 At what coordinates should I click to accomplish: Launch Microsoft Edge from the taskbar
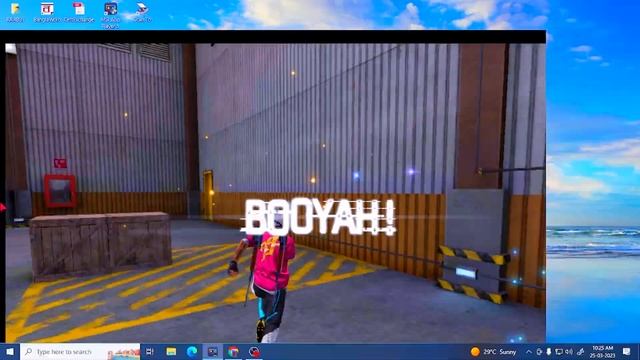click(192, 351)
